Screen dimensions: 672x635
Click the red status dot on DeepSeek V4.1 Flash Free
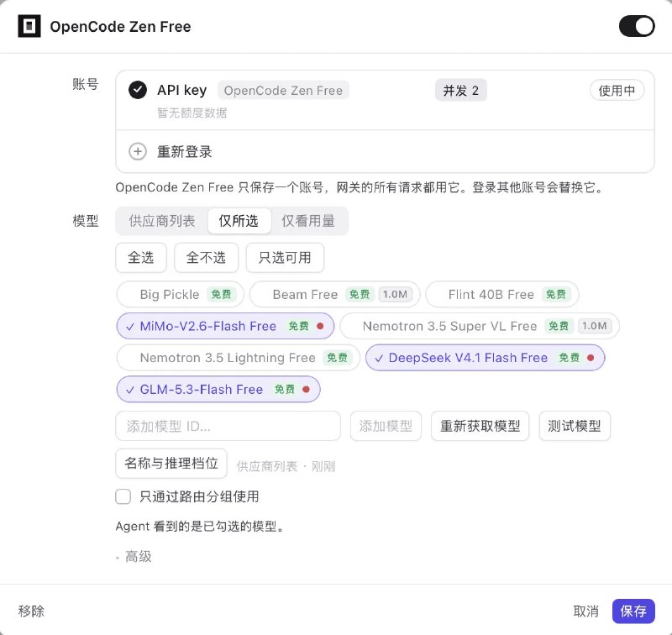[x=591, y=358]
